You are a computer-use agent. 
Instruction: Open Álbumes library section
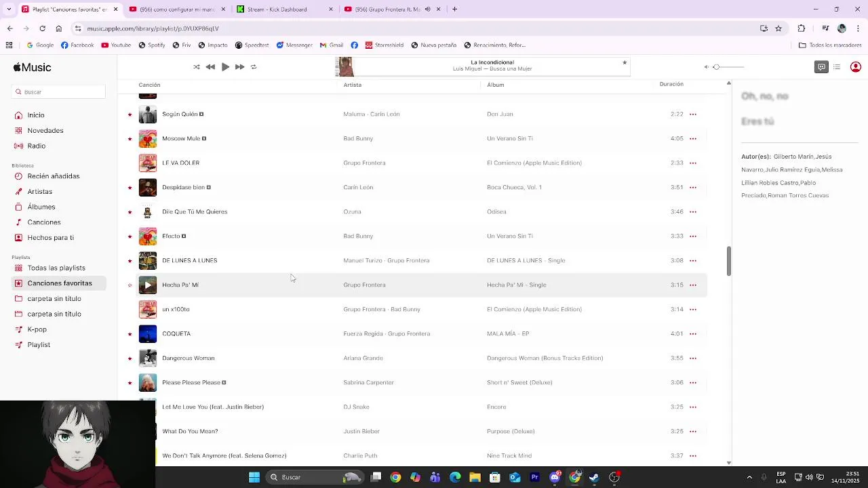41,207
